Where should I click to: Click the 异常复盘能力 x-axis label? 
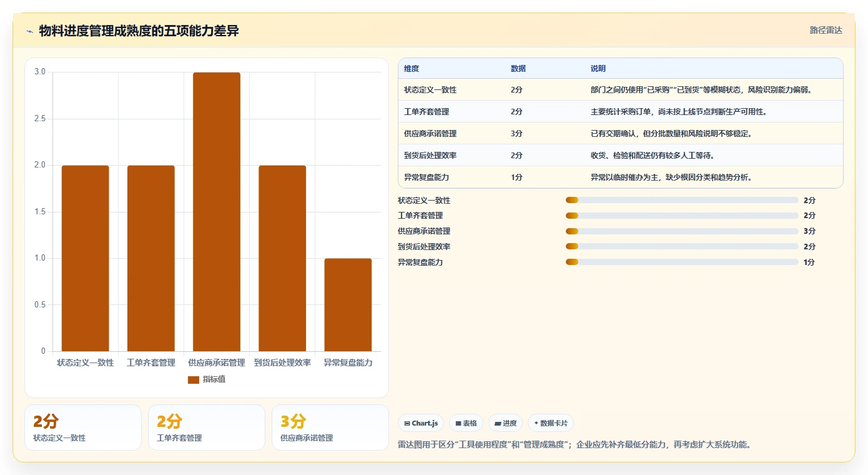coord(348,362)
